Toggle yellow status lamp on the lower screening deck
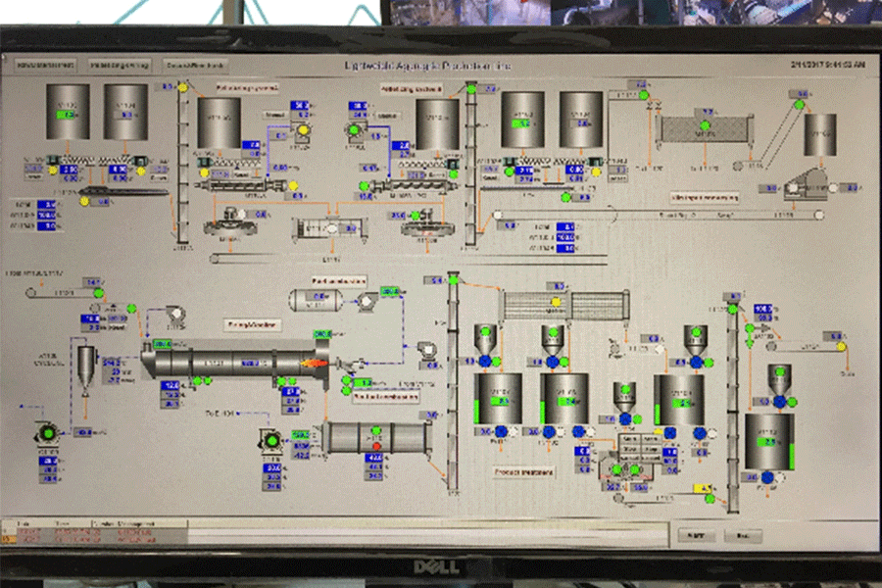This screenshot has width=882, height=588. 557,302
